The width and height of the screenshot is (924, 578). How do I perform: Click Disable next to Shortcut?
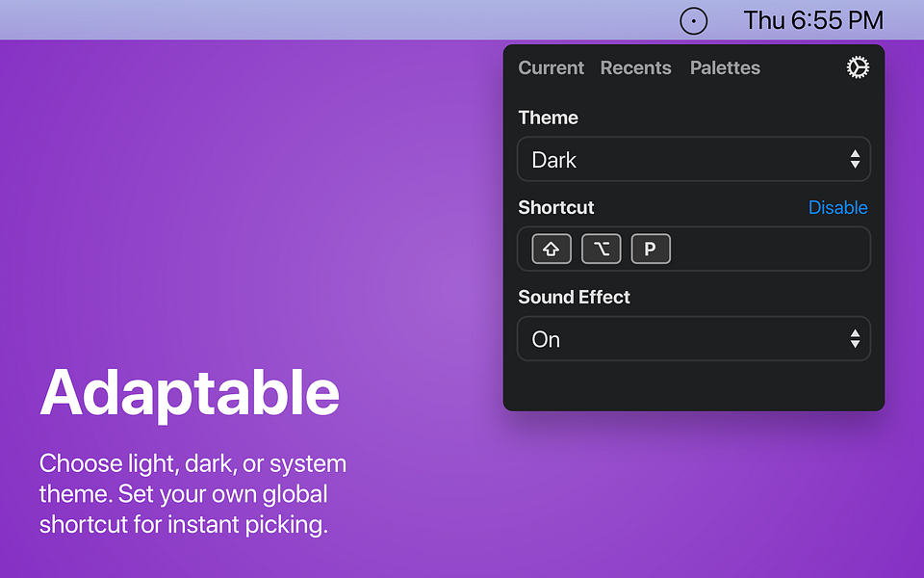coord(837,207)
